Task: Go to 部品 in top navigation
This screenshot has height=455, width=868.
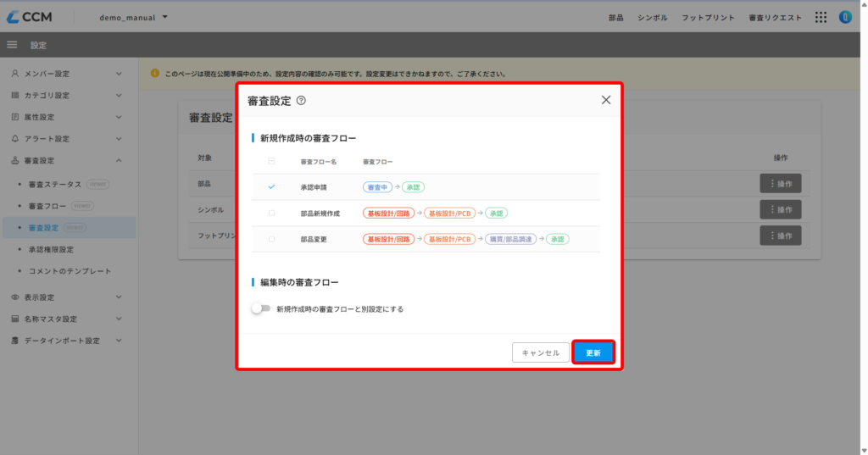Action: pyautogui.click(x=615, y=18)
